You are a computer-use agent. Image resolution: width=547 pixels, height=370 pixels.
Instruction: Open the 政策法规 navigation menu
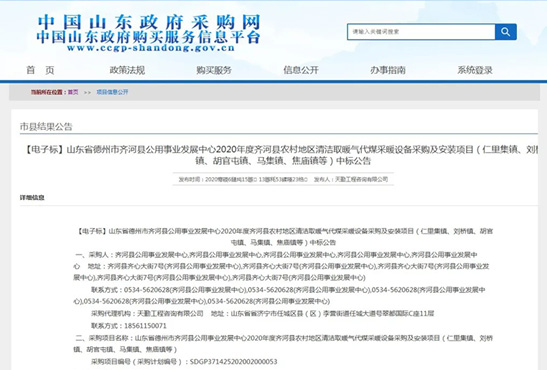(x=127, y=70)
